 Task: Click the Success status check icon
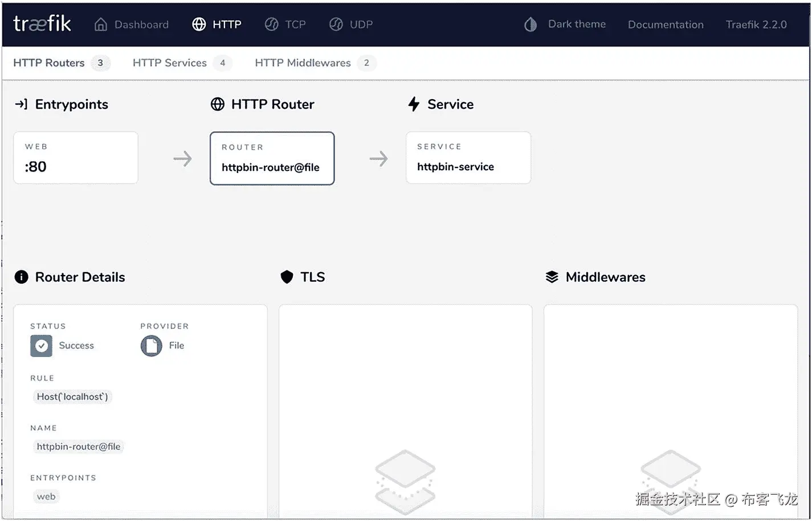[41, 346]
